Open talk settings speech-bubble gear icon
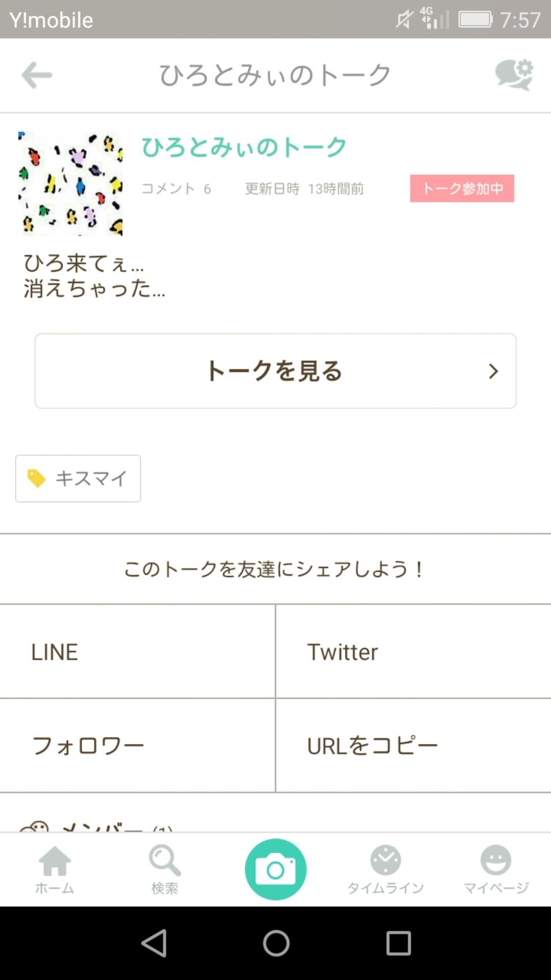The height and width of the screenshot is (980, 551). coord(514,75)
